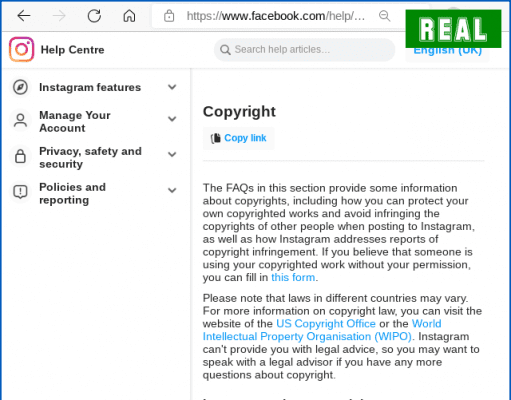Viewport: 511px width, 400px height.
Task: Click the lock icon beside Privacy, safety and security
Action: coord(20,156)
